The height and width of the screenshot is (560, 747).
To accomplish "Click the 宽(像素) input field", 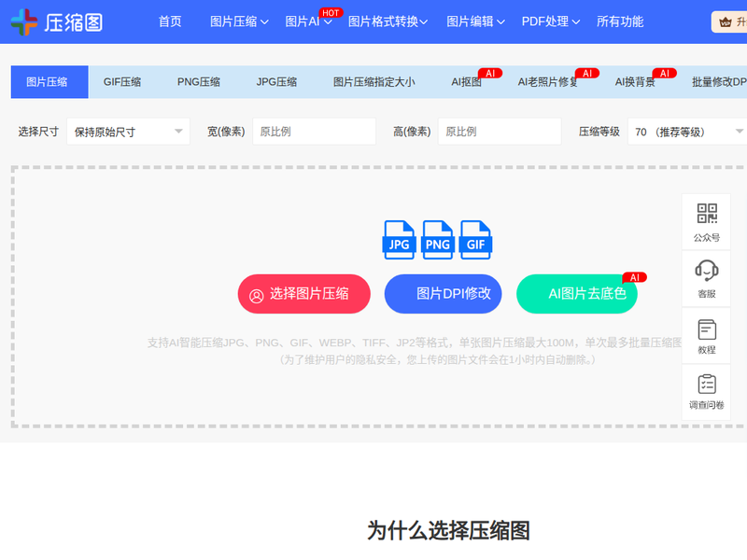I will [x=314, y=132].
